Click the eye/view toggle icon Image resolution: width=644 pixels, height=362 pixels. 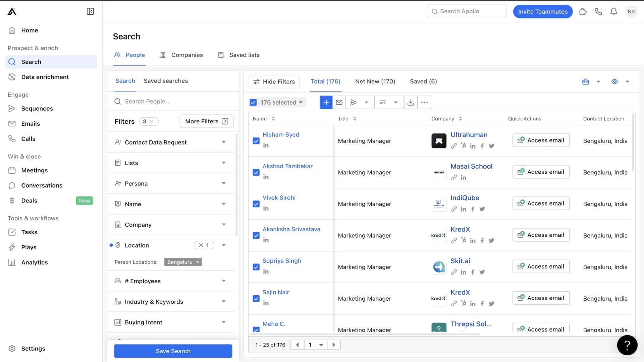pyautogui.click(x=614, y=81)
